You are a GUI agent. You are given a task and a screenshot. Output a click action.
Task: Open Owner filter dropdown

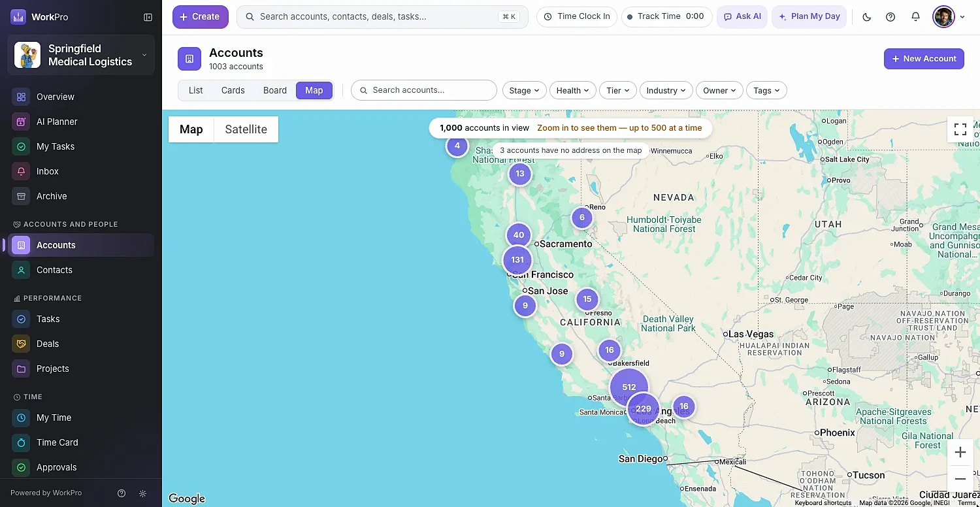pos(720,90)
